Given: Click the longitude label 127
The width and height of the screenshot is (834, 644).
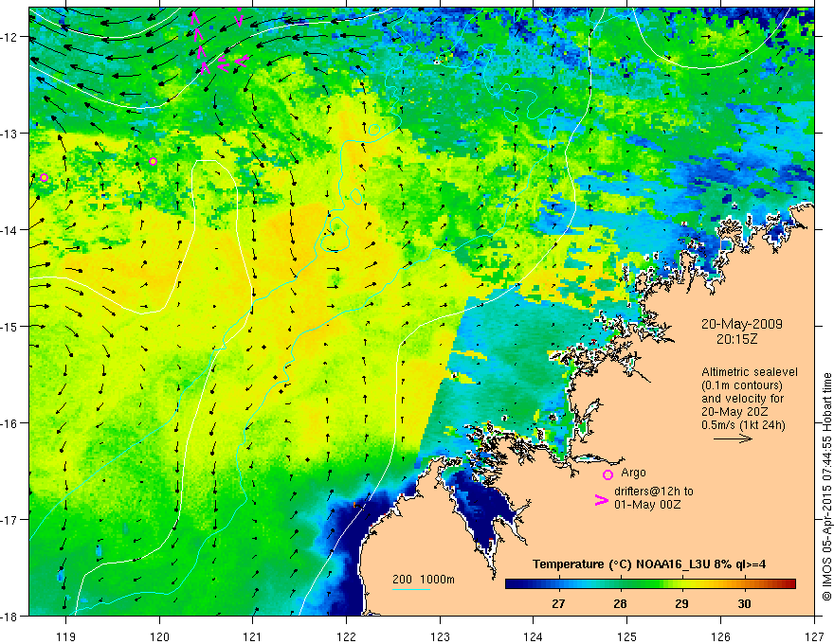Looking at the screenshot, I should 814,636.
